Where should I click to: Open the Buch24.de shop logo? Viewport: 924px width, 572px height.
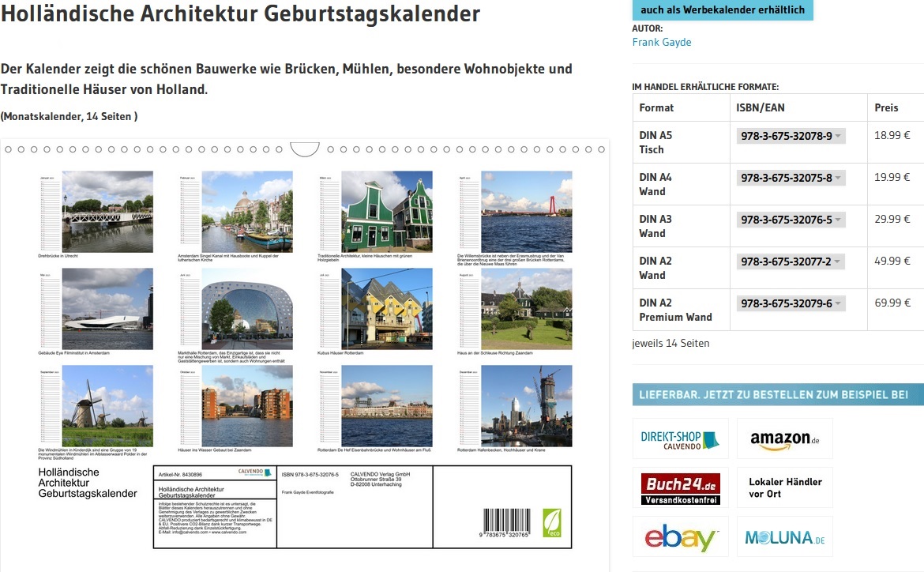pyautogui.click(x=680, y=487)
